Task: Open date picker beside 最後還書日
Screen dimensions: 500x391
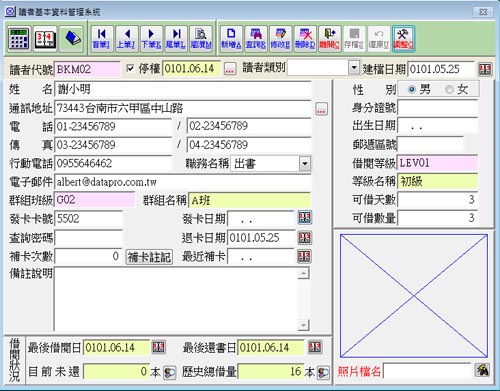Action: (315, 347)
